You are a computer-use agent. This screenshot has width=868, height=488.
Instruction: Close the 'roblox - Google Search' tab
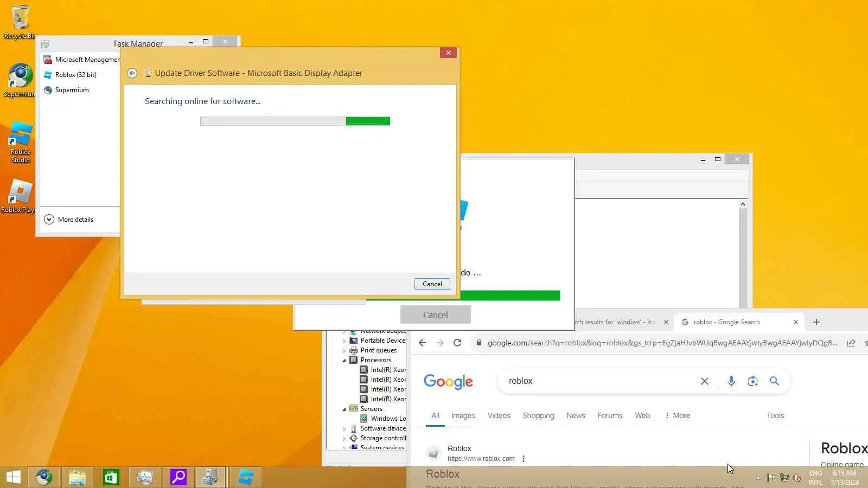point(796,322)
